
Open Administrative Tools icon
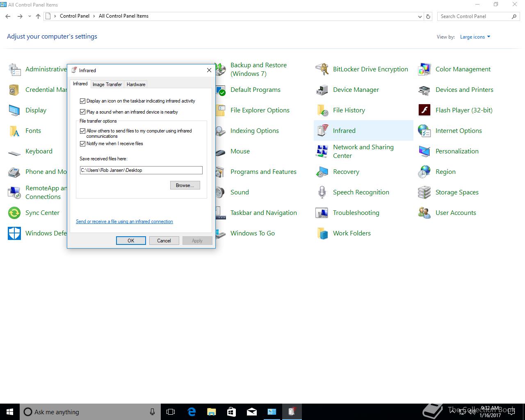15,69
